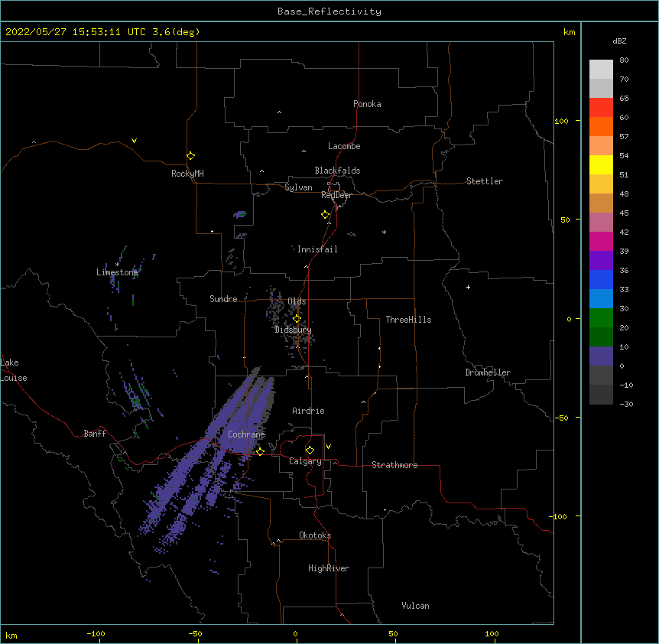Screen dimensions: 659x644
Task: Click the Limestone label
Action: (x=117, y=272)
